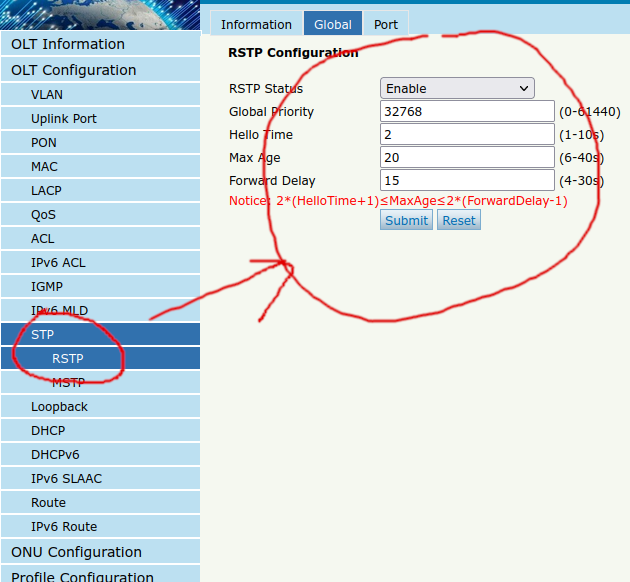Select MSTP under the STP menu
Viewport: 630px width, 582px height.
point(68,382)
